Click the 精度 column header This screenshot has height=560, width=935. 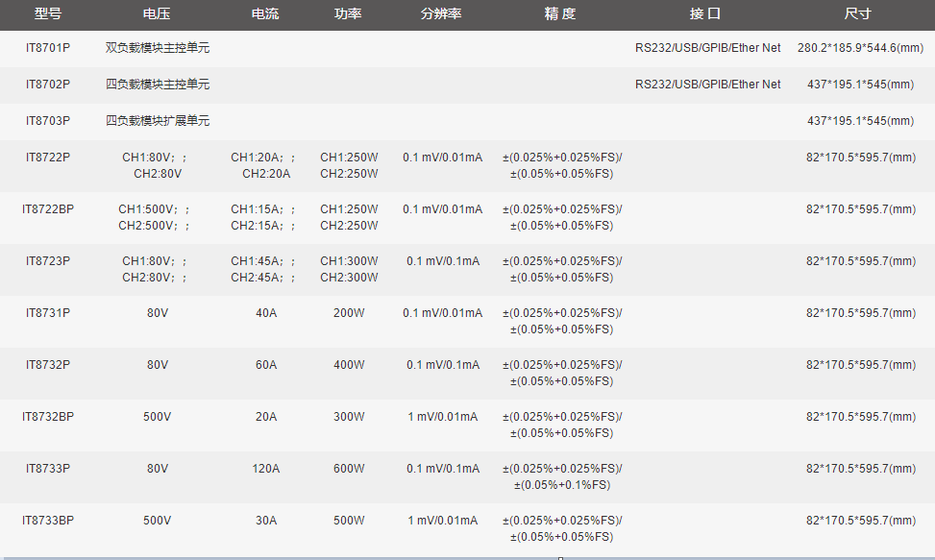pyautogui.click(x=560, y=14)
